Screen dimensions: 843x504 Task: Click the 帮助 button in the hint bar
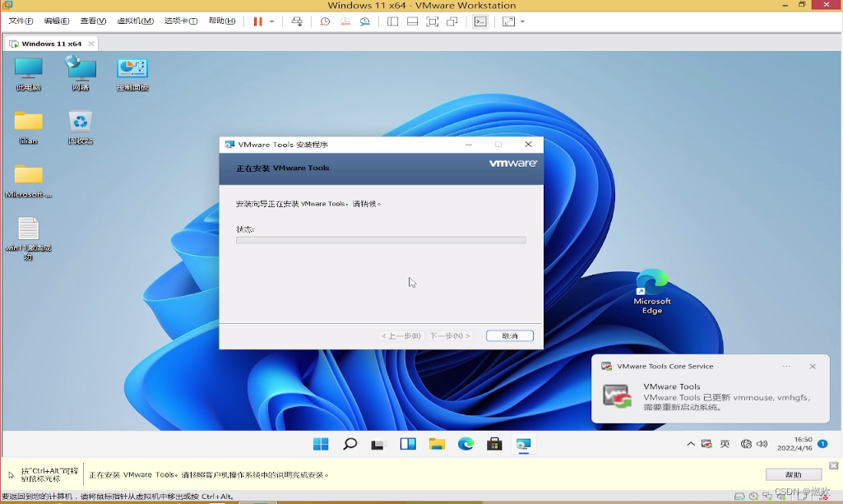(x=794, y=474)
